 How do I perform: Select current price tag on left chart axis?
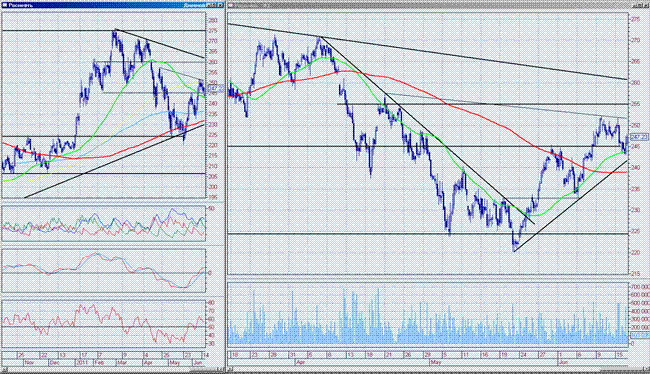(215, 88)
